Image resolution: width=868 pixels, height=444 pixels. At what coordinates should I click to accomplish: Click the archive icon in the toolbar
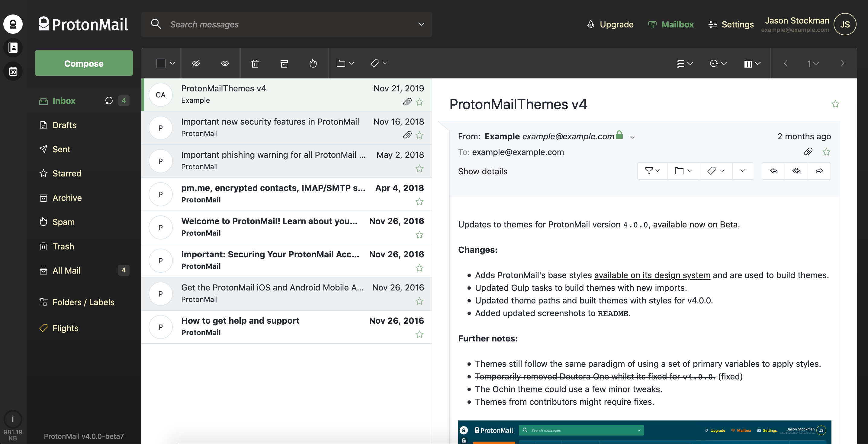pyautogui.click(x=284, y=63)
